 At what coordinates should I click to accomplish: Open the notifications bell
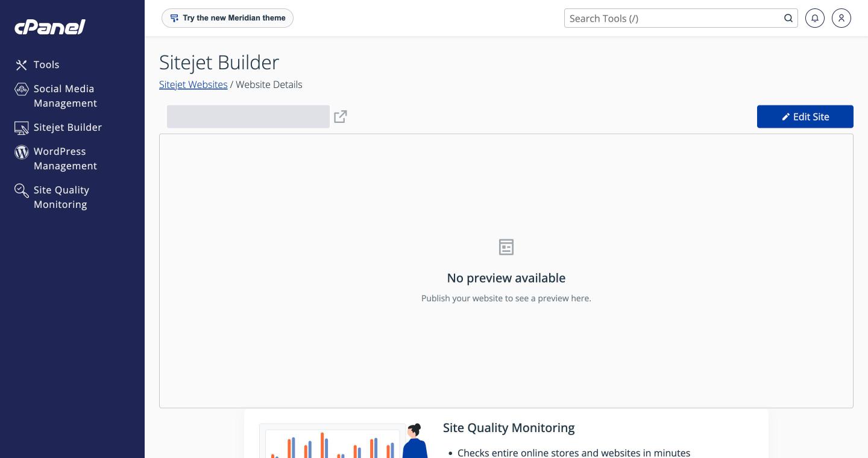815,18
